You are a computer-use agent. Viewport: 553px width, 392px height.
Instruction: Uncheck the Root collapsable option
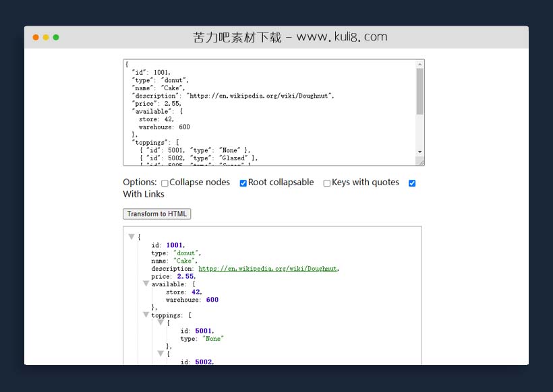click(243, 183)
